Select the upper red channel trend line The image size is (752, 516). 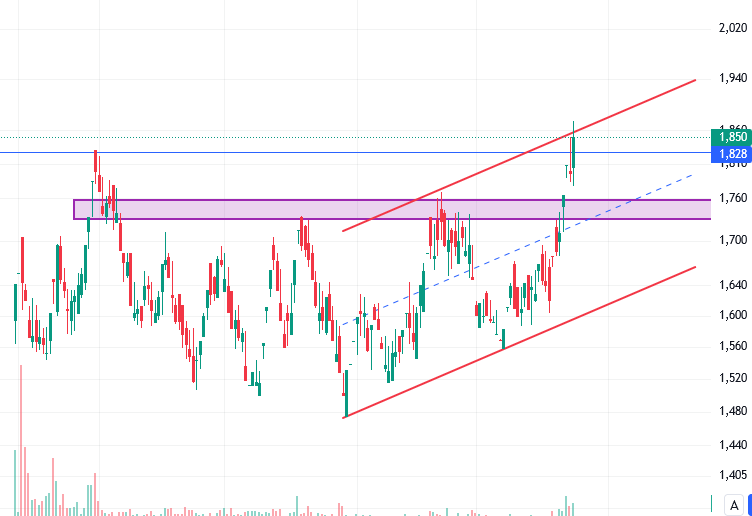point(520,155)
